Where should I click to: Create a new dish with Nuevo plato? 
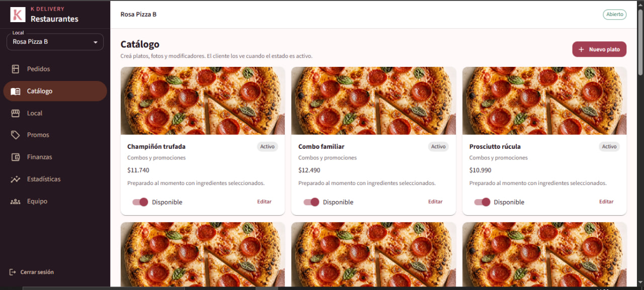(x=599, y=49)
